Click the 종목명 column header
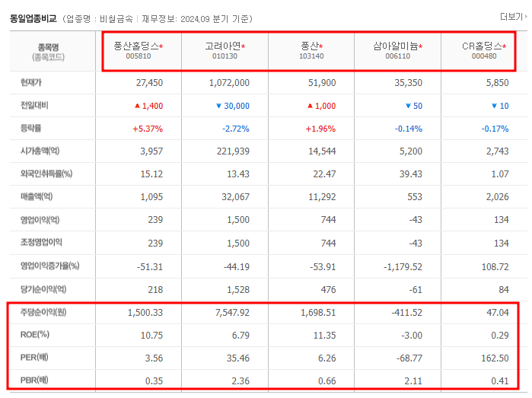Viewport: 532px width, 398px height. pos(48,47)
